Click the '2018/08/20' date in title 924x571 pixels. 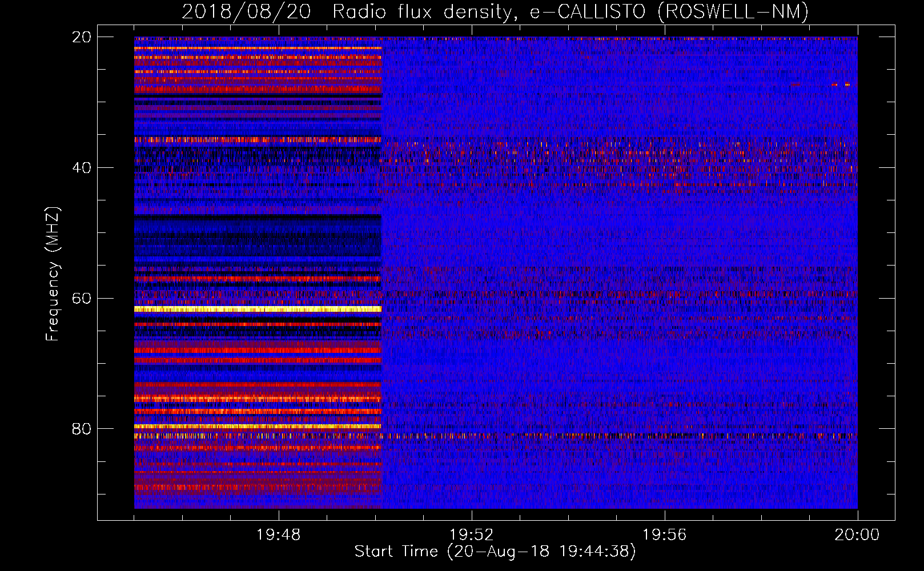pos(246,12)
